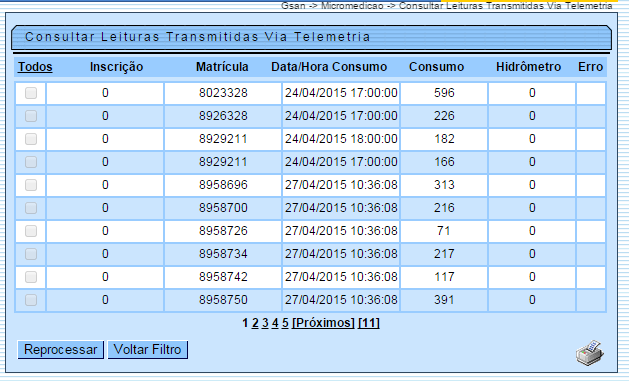Click the consumo value 216
The image size is (629, 381).
pos(444,208)
